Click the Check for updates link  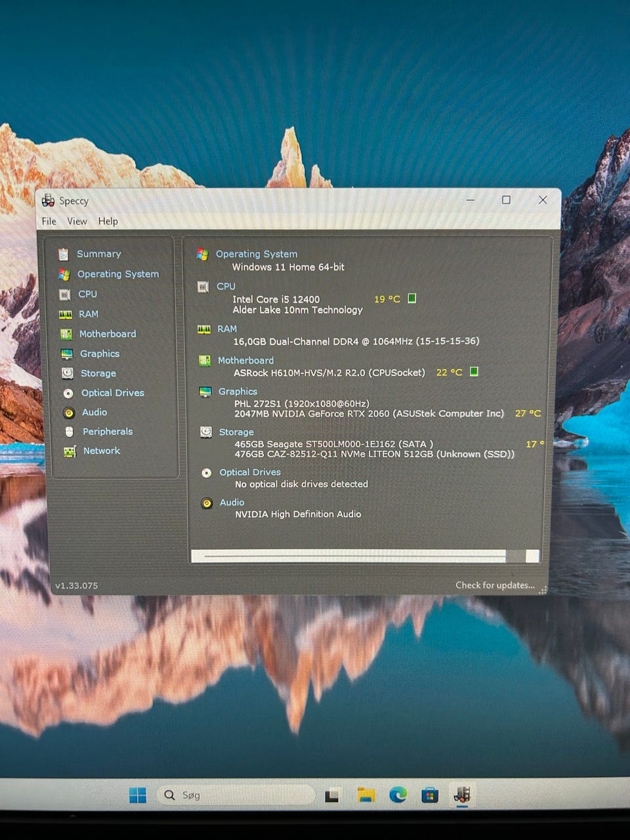495,585
